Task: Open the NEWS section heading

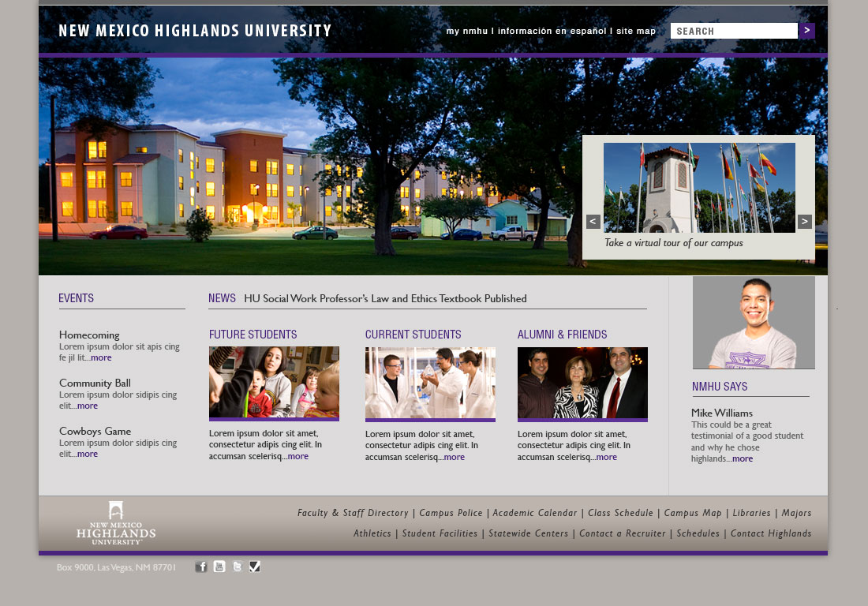Action: click(222, 298)
